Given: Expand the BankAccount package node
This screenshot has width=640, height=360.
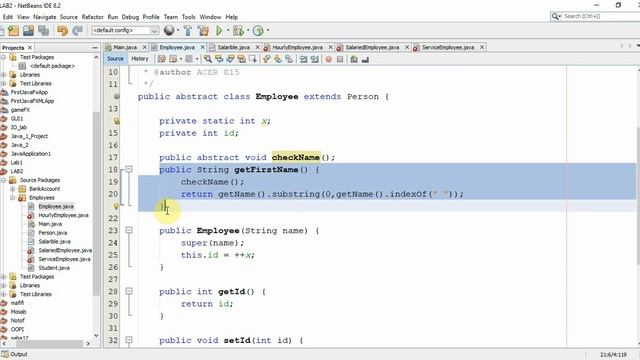Looking at the screenshot, I should click(13, 189).
